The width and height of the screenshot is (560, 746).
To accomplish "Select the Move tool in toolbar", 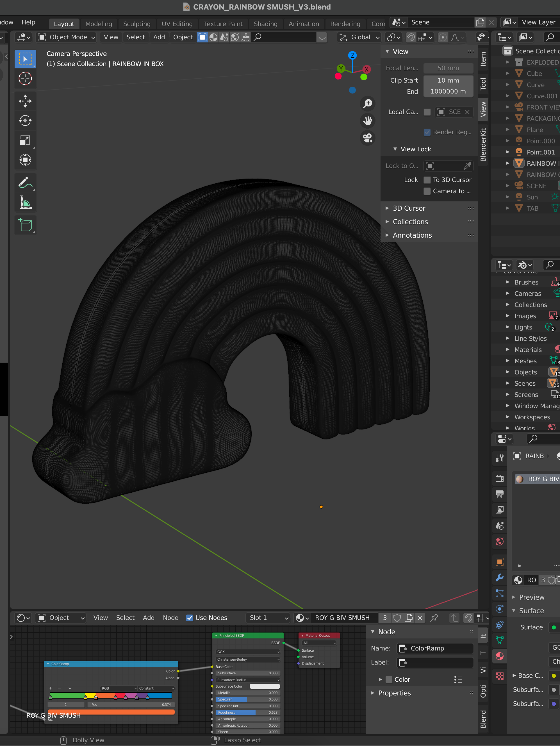I will click(x=25, y=101).
